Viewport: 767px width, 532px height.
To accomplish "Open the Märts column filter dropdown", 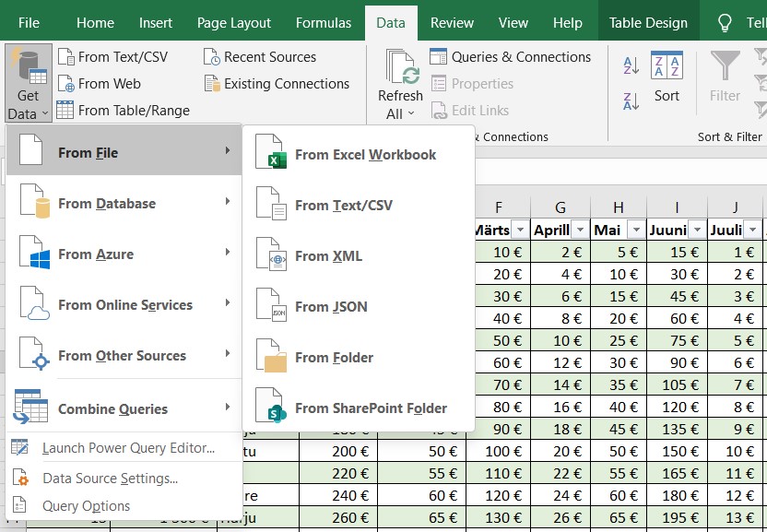I will (520, 230).
